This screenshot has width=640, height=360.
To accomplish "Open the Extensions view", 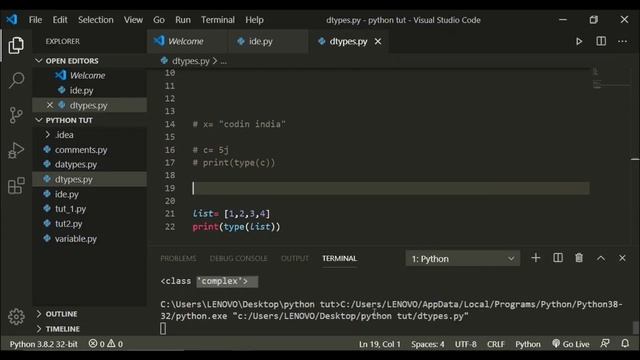I will coord(16,186).
